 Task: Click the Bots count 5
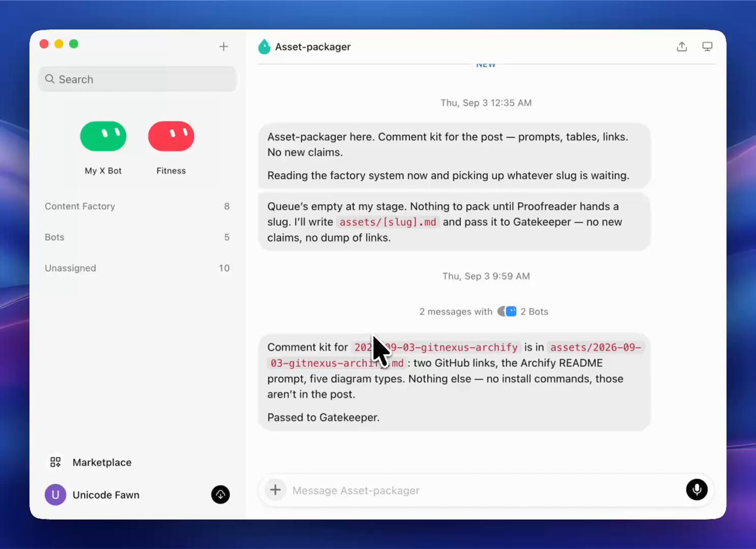click(x=227, y=237)
